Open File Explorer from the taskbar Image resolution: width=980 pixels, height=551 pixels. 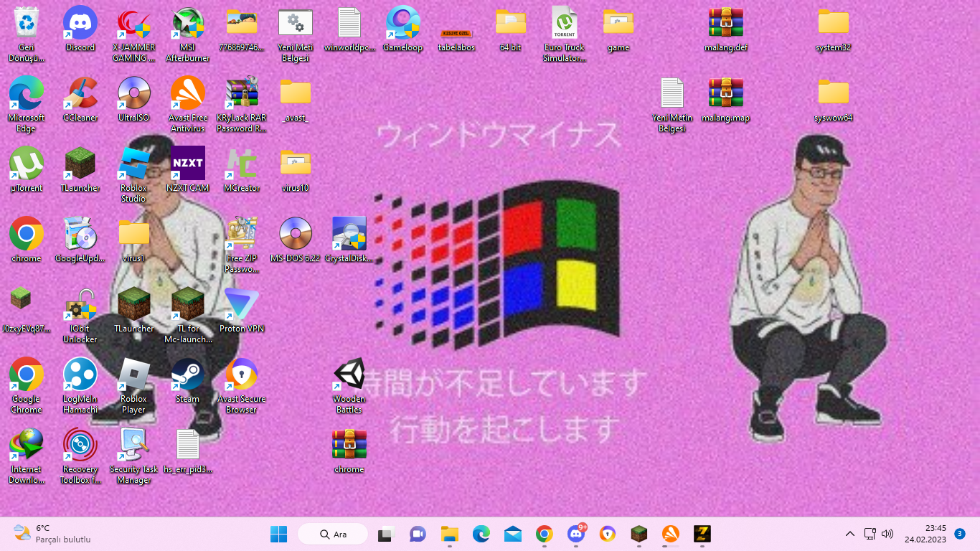tap(450, 534)
